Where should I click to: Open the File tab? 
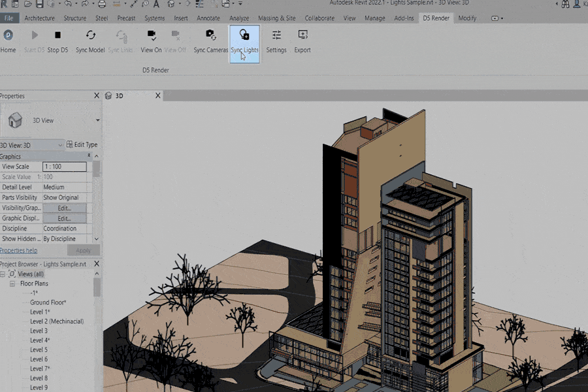(x=9, y=18)
